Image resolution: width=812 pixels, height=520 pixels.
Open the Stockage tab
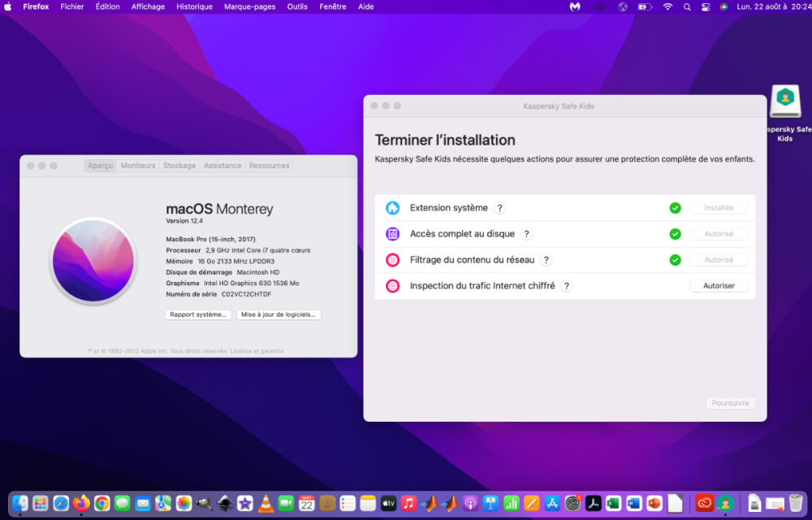(179, 166)
